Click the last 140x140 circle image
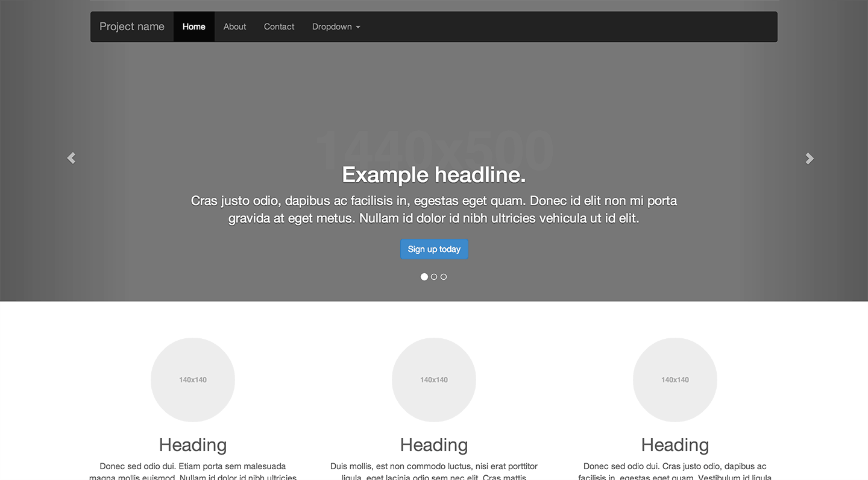The image size is (868, 480). (675, 380)
